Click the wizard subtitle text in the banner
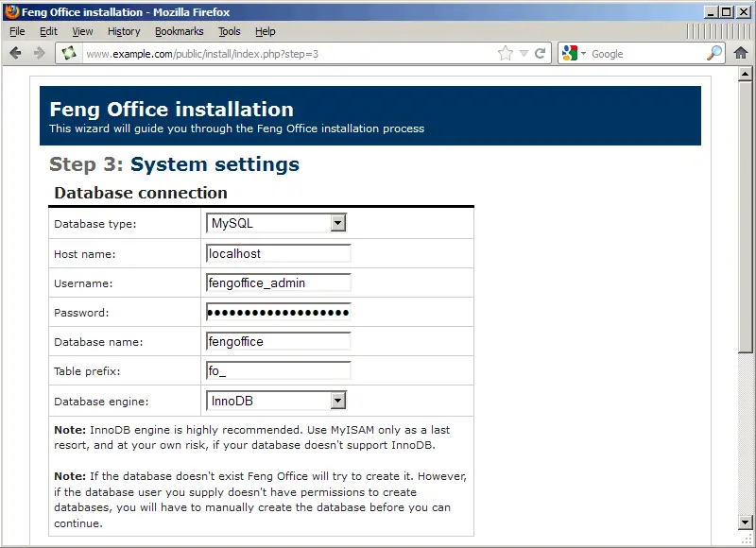This screenshot has height=548, width=756. tap(237, 128)
